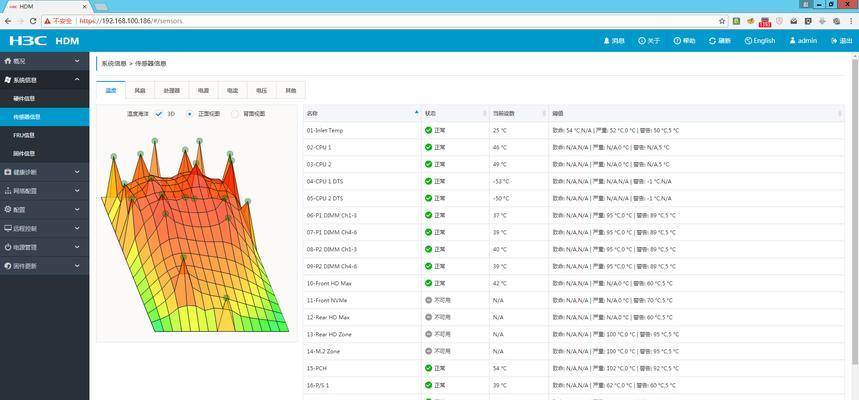Click the 刷新 refresh icon in HDM header
859x400 pixels.
pyautogui.click(x=712, y=41)
